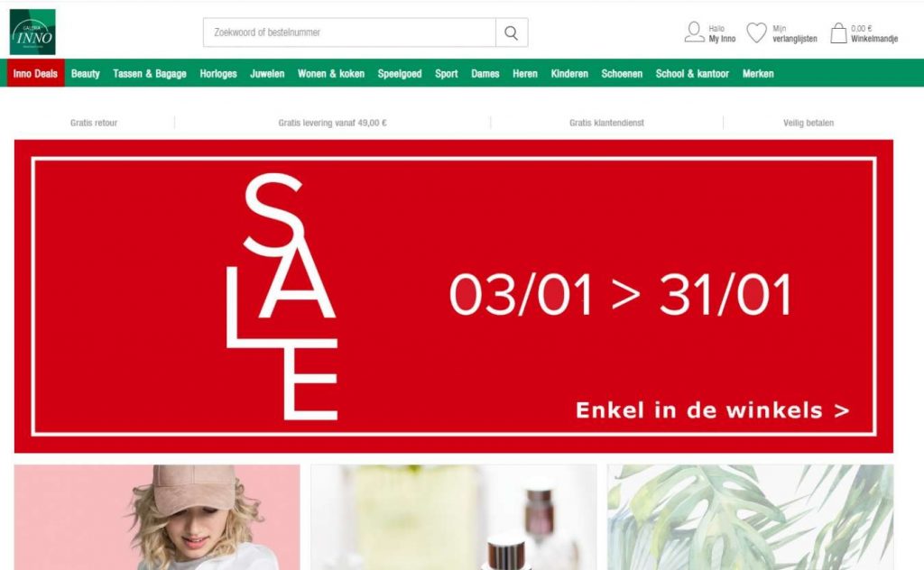Click the Gratis retour link
The image size is (924, 570).
(x=94, y=123)
